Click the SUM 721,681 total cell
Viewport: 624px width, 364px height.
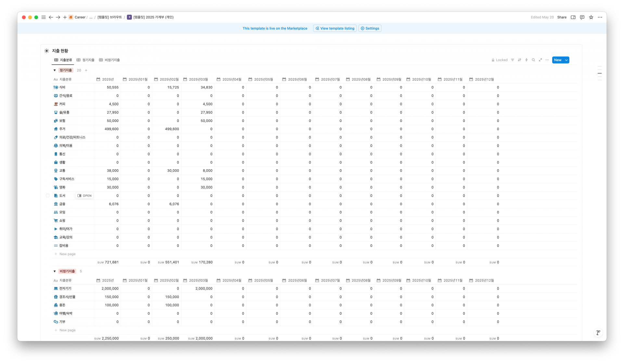(x=108, y=262)
